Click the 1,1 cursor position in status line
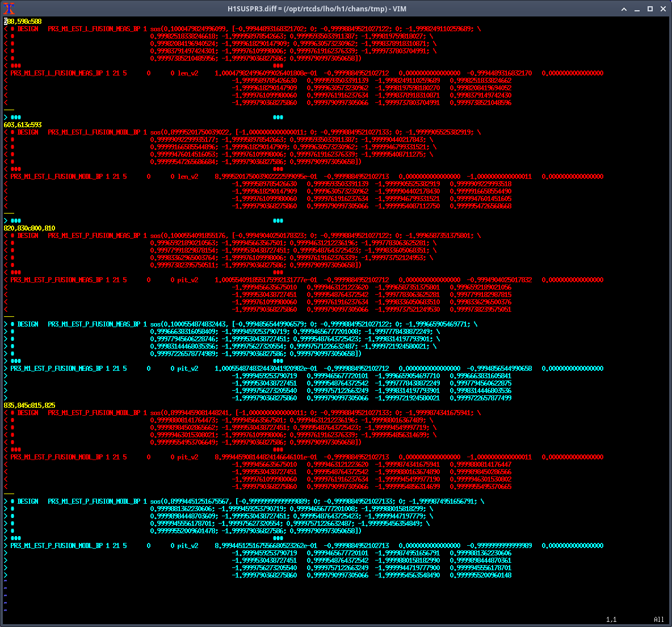Screen dimensions: 672x627 (611, 620)
